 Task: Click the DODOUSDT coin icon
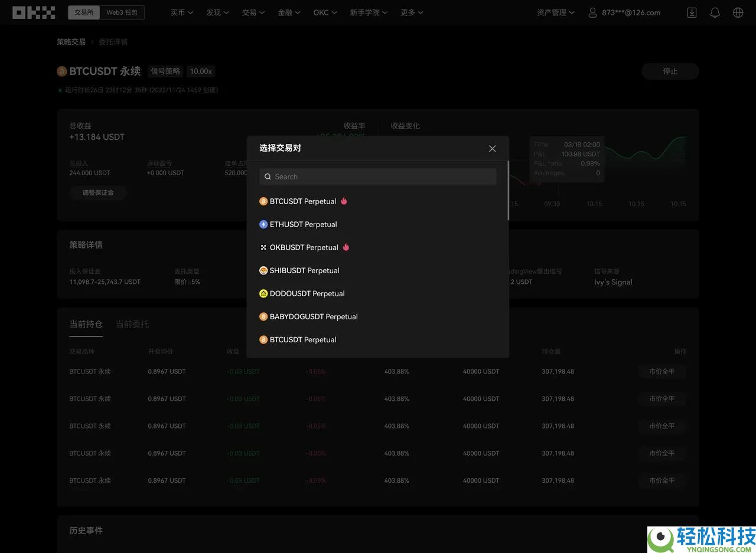[263, 293]
